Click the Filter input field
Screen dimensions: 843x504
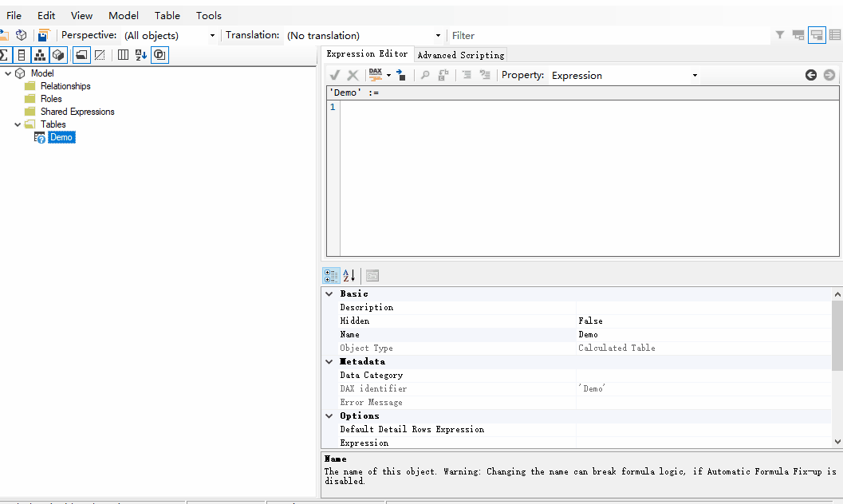609,35
